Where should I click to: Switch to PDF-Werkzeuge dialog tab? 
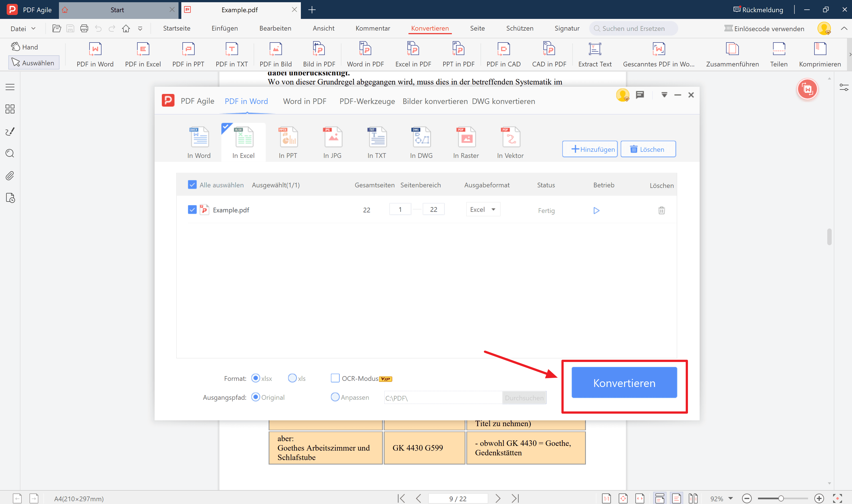point(367,101)
